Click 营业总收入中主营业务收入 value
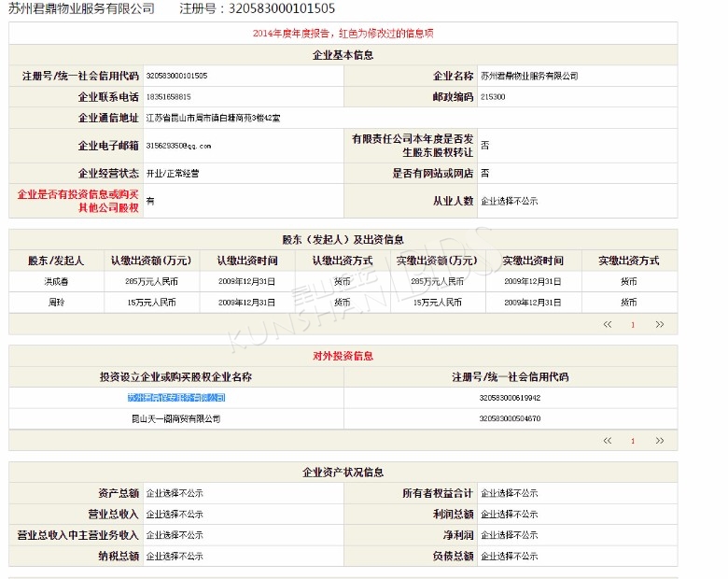Image resolution: width=728 pixels, height=579 pixels. (x=175, y=535)
